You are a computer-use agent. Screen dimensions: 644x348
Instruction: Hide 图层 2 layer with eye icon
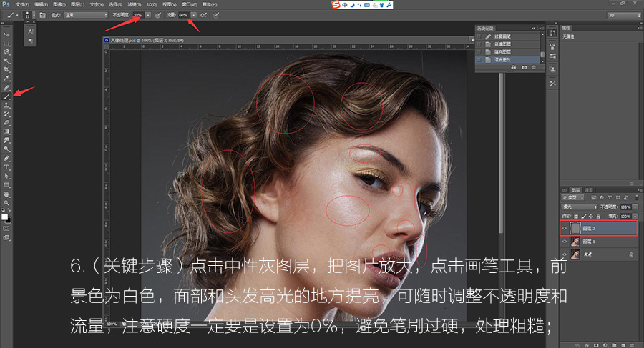[x=565, y=228]
